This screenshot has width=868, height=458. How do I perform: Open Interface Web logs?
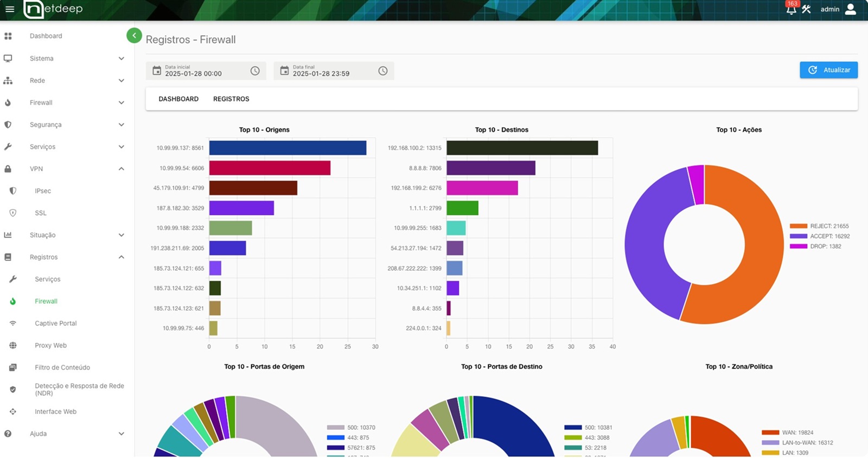click(x=55, y=412)
